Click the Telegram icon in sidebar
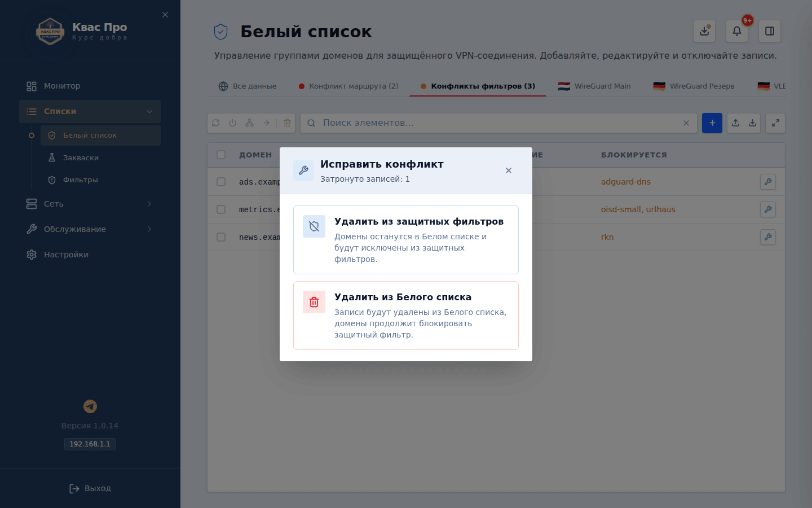 [x=90, y=406]
